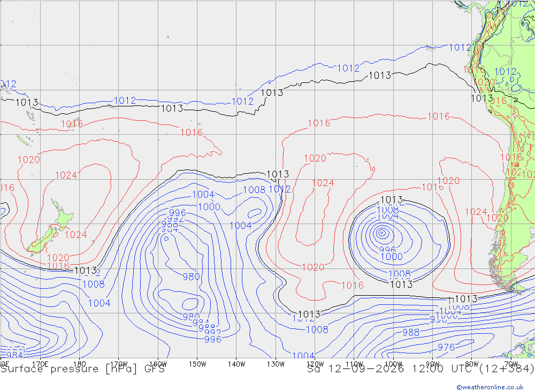Click the 140W longitude label
The width and height of the screenshot is (535, 392).
(236, 364)
